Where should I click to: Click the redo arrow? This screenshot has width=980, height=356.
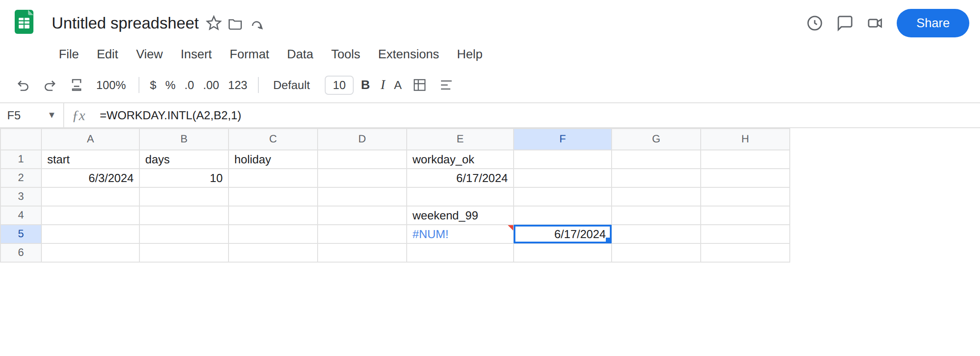50,85
